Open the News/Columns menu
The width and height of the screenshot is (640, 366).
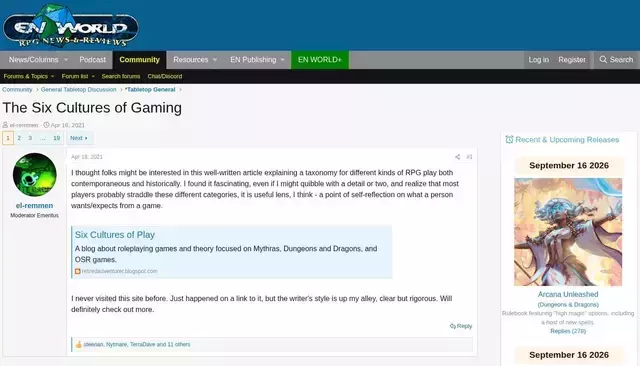pyautogui.click(x=33, y=60)
